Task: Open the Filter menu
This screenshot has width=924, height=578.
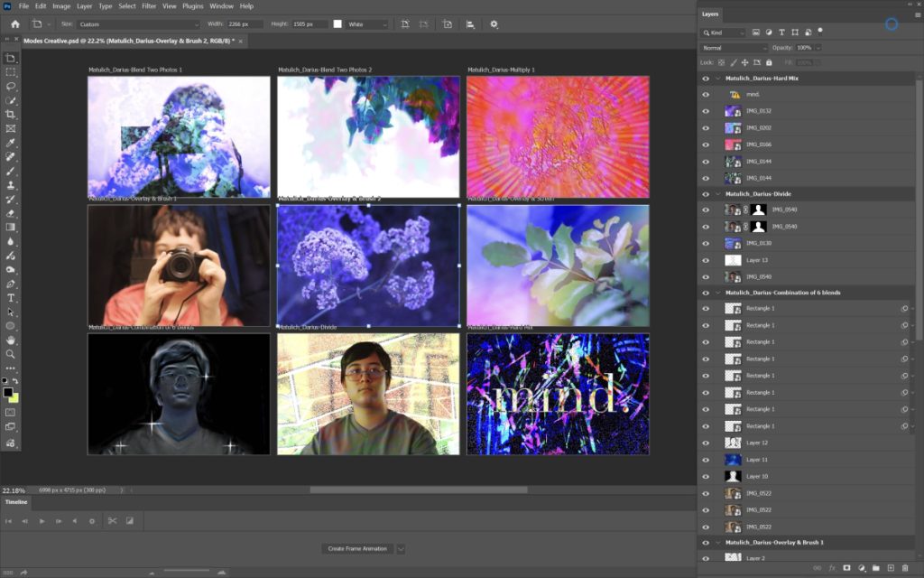Action: (x=149, y=6)
